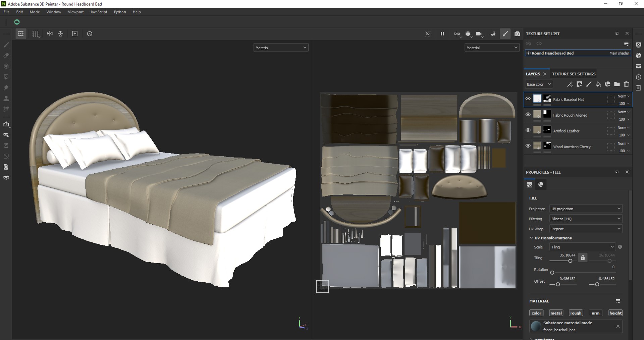Switch to Texture Set Settings tab
The width and height of the screenshot is (644, 340).
coord(574,74)
